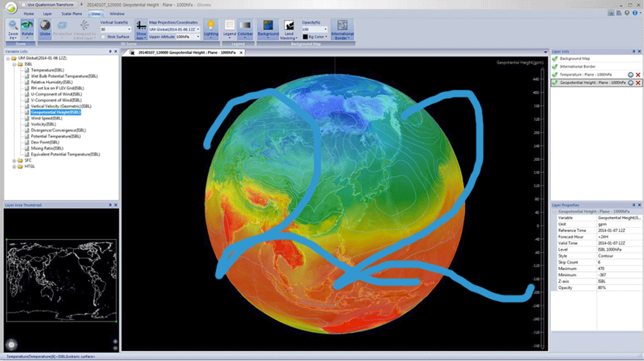Open settings of Temperature layer

pos(631,75)
